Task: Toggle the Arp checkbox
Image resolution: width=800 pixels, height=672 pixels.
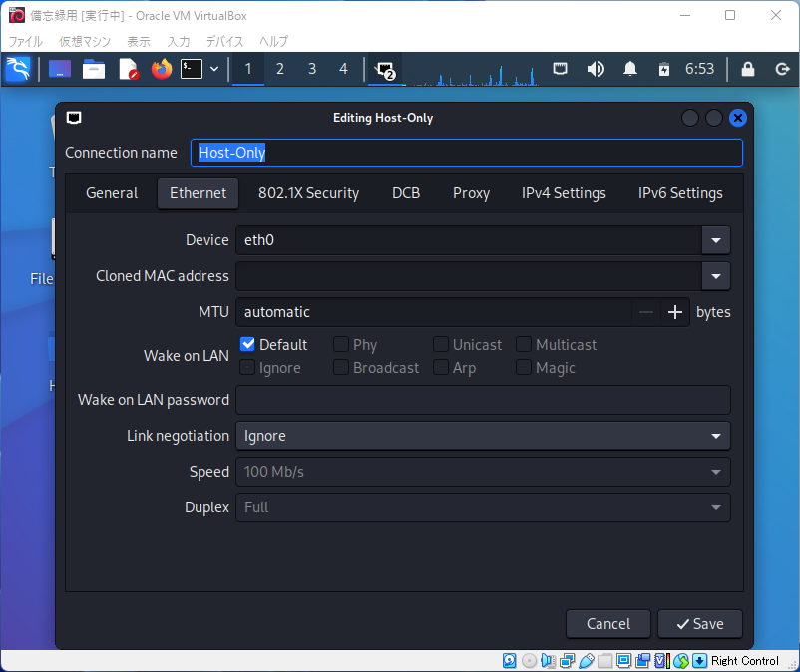Action: click(441, 367)
